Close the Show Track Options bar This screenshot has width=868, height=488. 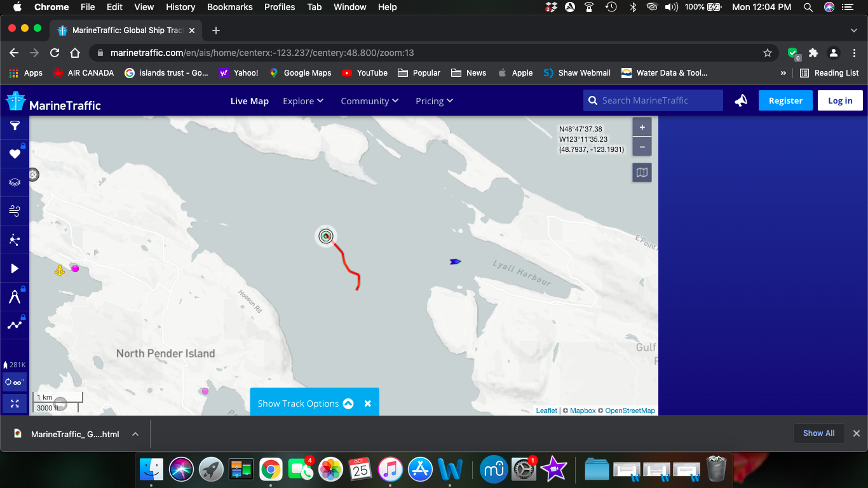pyautogui.click(x=367, y=403)
